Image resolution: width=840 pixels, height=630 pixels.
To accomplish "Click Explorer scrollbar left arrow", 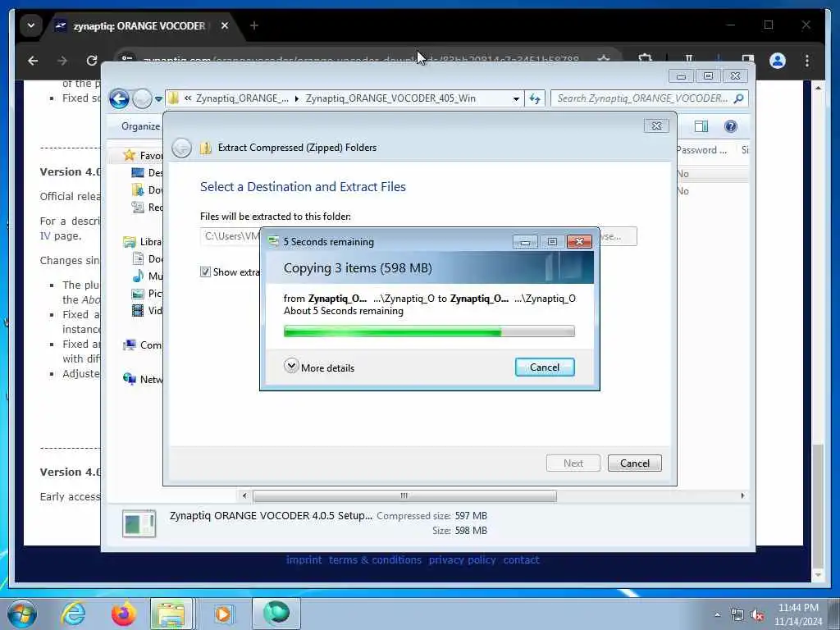I will click(x=244, y=496).
